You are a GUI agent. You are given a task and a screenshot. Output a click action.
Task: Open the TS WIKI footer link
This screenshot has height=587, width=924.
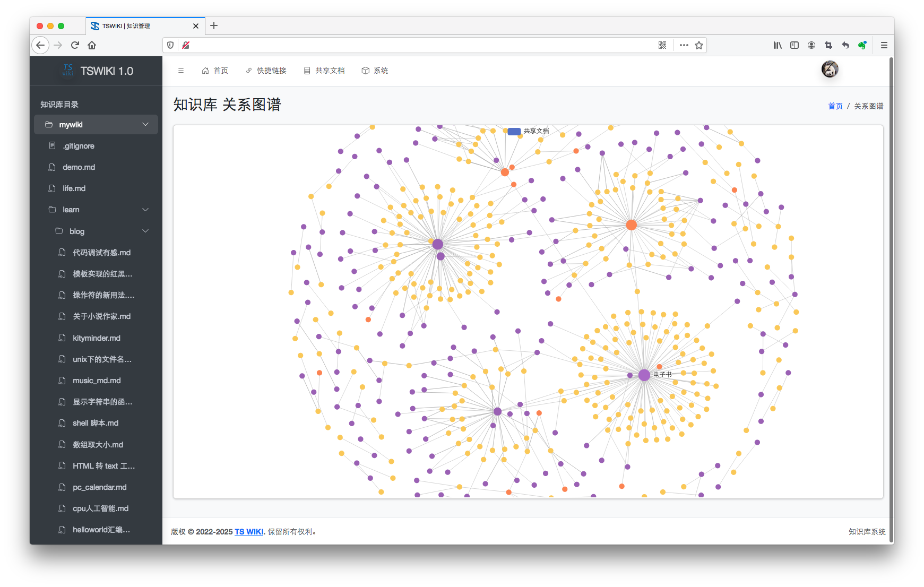coord(248,531)
